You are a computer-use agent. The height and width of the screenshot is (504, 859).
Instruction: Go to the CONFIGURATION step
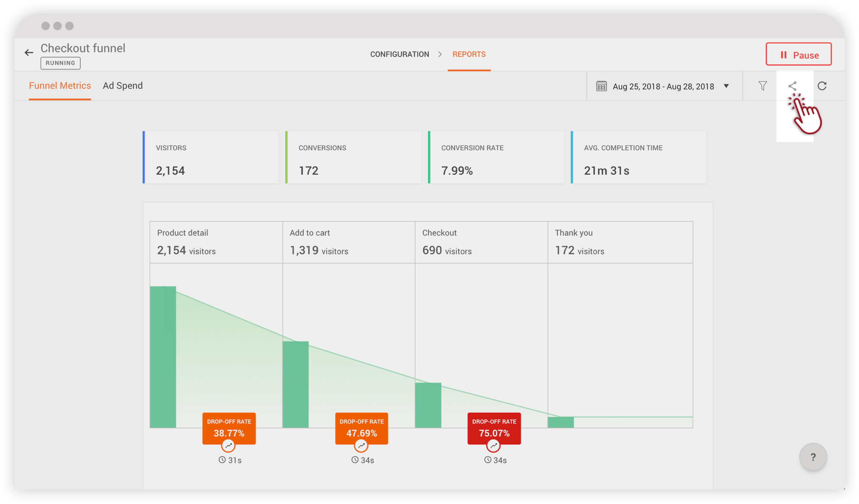[399, 54]
